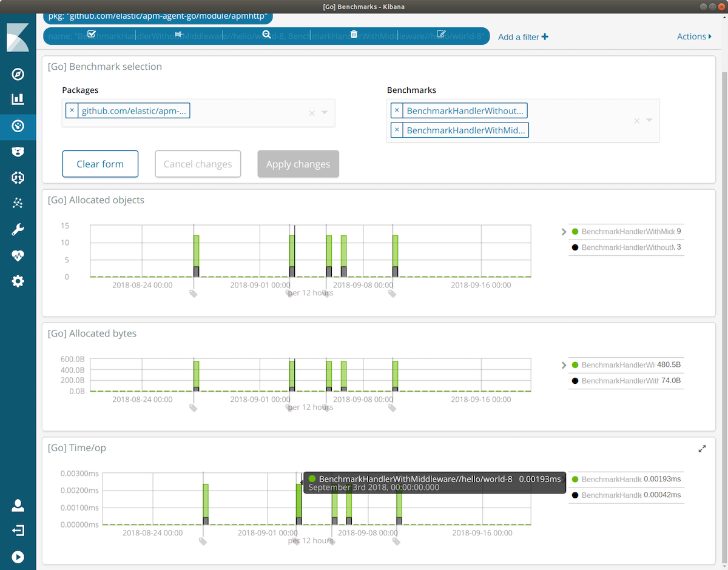Click the '[Go] Benchmarks - Kibana' window title
The width and height of the screenshot is (728, 570).
pos(363,6)
